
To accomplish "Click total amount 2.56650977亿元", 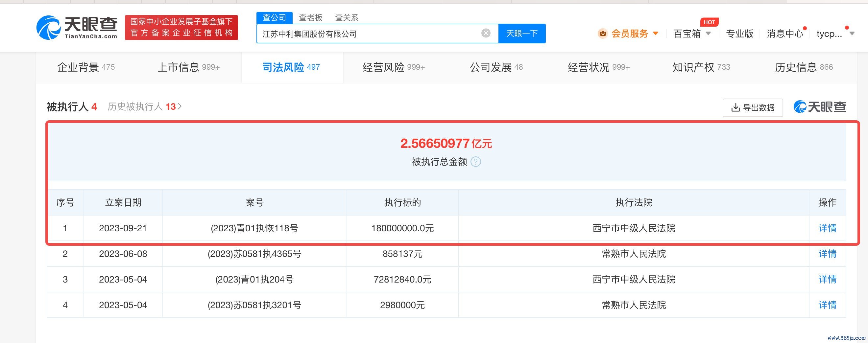I will (446, 144).
